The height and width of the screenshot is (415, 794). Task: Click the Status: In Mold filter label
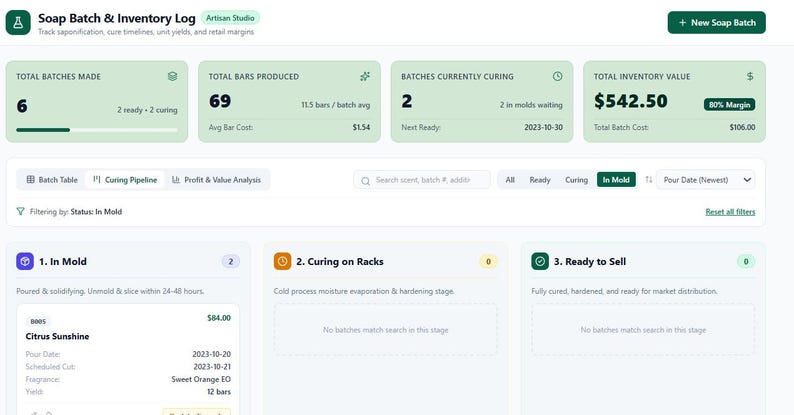pos(96,212)
